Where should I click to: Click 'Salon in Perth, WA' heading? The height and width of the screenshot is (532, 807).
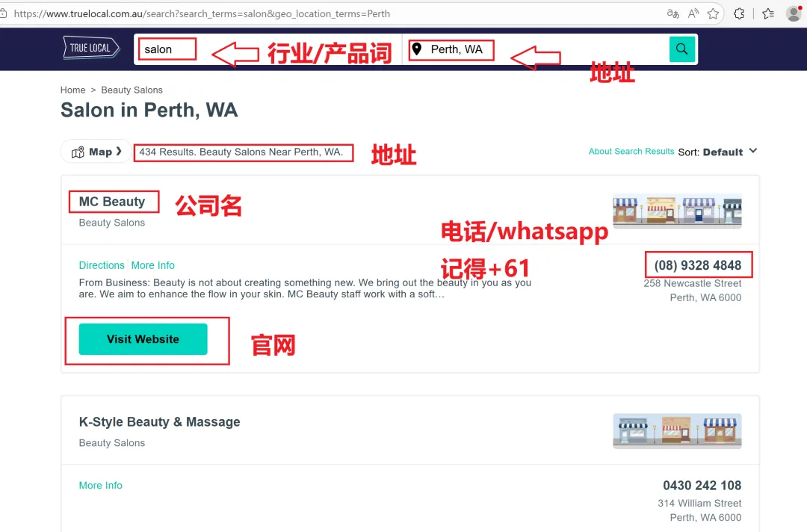149,110
